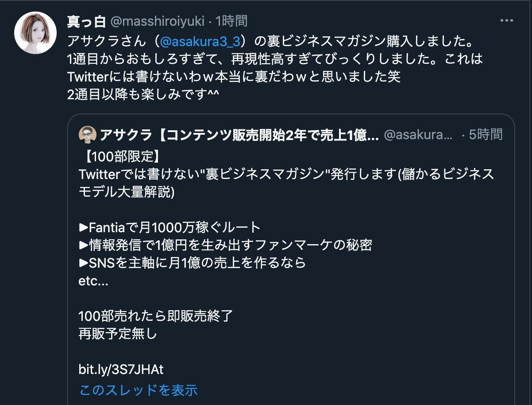
Task: Click アサクラ's small avatar in quoted tweet
Action: (x=87, y=135)
